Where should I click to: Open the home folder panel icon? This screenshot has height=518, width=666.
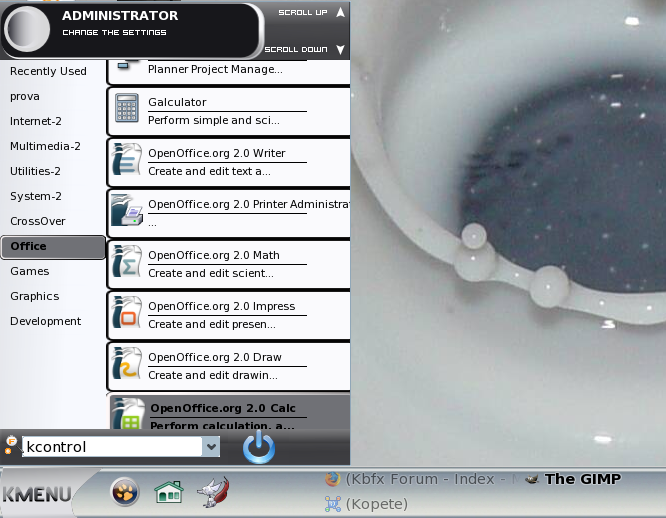169,493
